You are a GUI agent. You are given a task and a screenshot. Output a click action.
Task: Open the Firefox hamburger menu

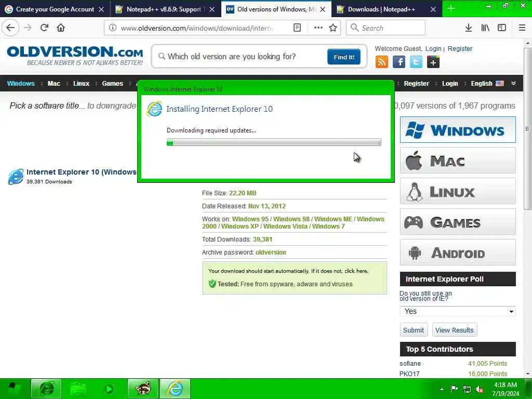522,28
